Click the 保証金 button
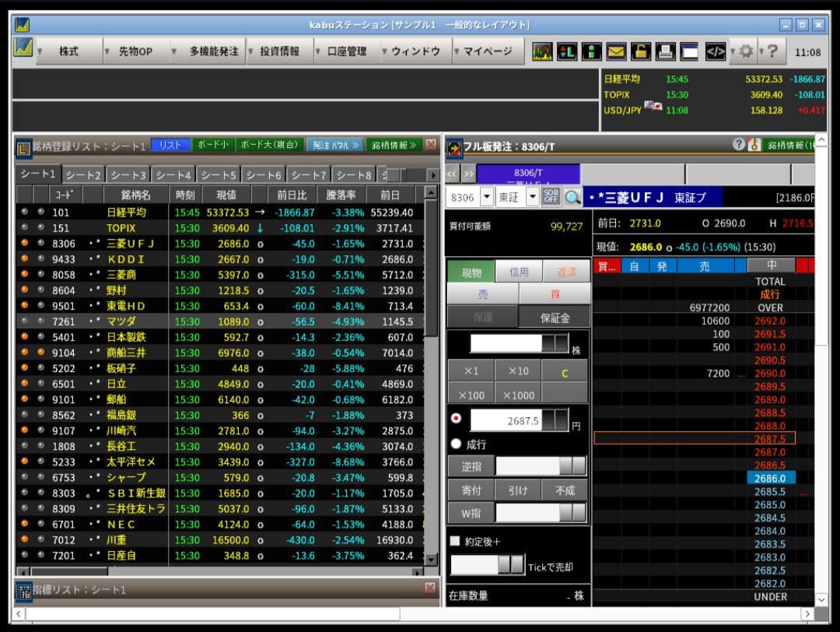This screenshot has width=840, height=632. pyautogui.click(x=555, y=318)
